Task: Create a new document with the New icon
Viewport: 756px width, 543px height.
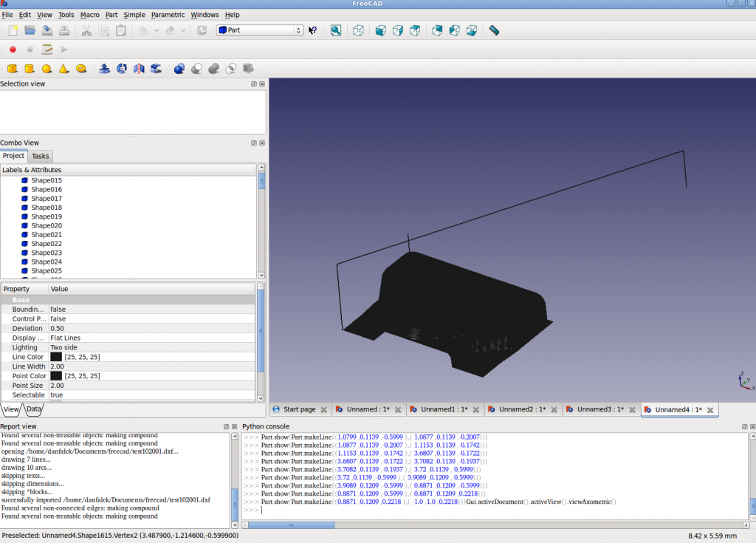Action: point(13,30)
